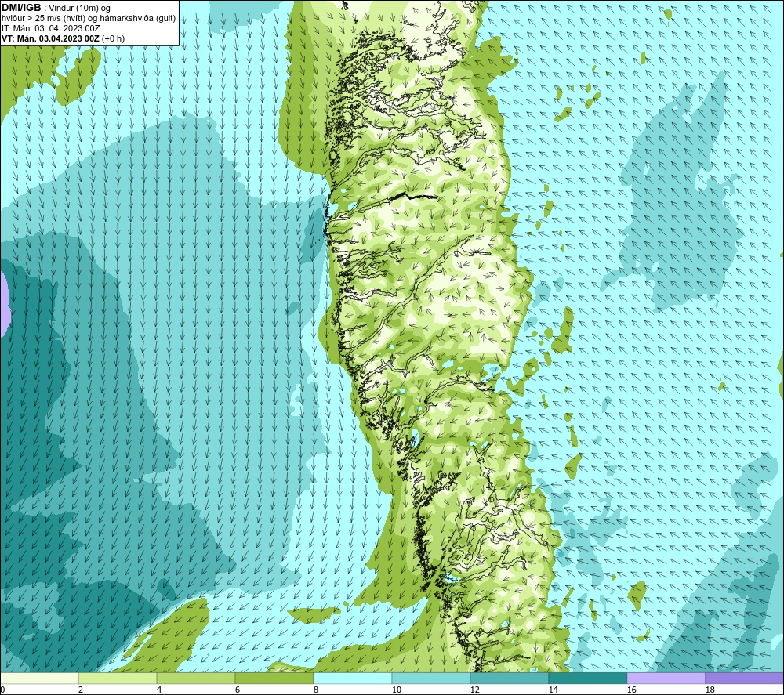
Task: Click the scale value 18
Action: [x=710, y=690]
